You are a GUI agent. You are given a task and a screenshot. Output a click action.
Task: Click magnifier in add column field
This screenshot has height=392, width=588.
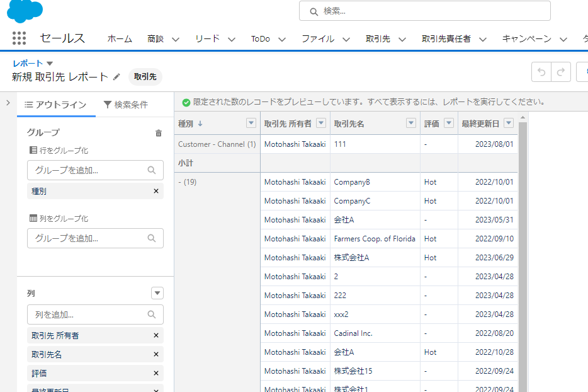[x=152, y=314]
